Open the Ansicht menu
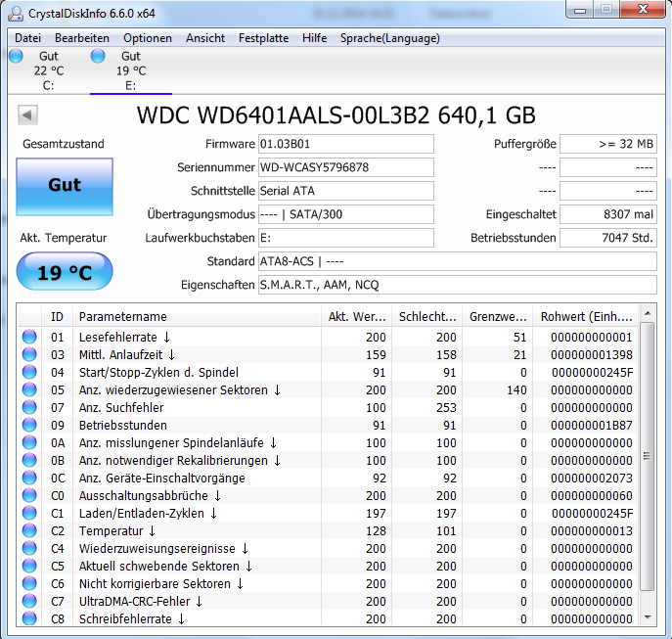The height and width of the screenshot is (639, 672). pyautogui.click(x=205, y=38)
